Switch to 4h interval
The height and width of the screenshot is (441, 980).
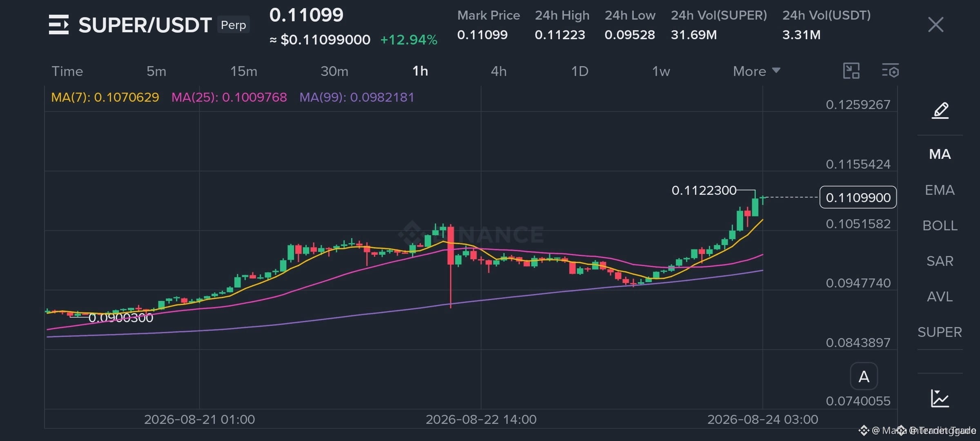[x=499, y=71]
